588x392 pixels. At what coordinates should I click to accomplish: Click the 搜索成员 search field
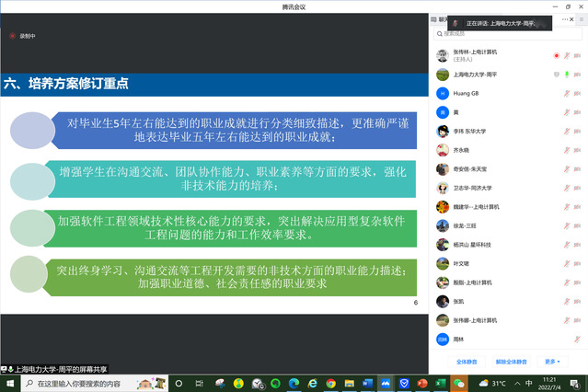tap(497, 33)
